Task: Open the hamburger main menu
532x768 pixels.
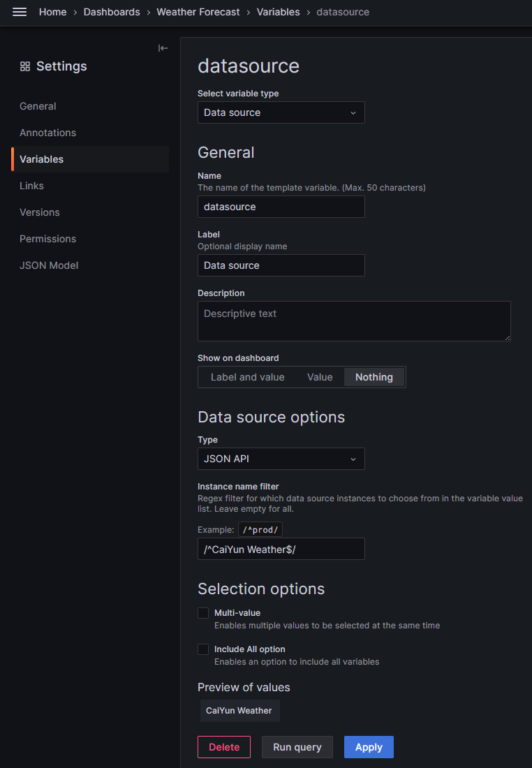Action: click(x=20, y=12)
